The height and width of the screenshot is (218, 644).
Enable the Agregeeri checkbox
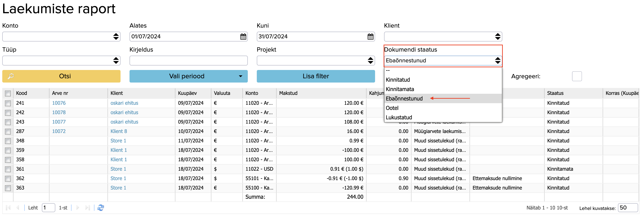(577, 76)
